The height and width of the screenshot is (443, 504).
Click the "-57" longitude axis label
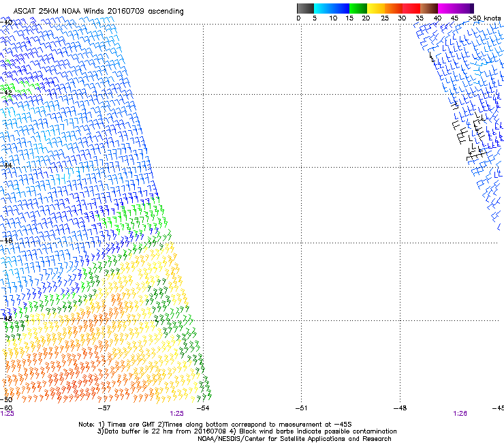pyautogui.click(x=104, y=408)
